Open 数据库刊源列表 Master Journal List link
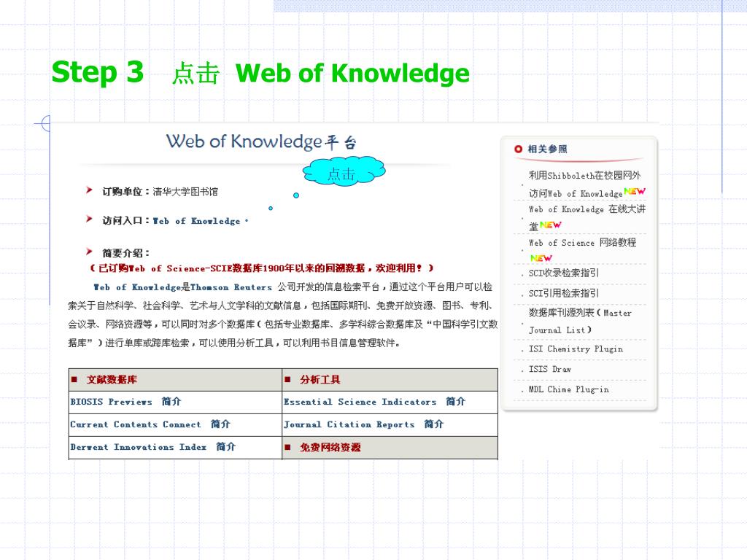The width and height of the screenshot is (747, 560). click(580, 321)
